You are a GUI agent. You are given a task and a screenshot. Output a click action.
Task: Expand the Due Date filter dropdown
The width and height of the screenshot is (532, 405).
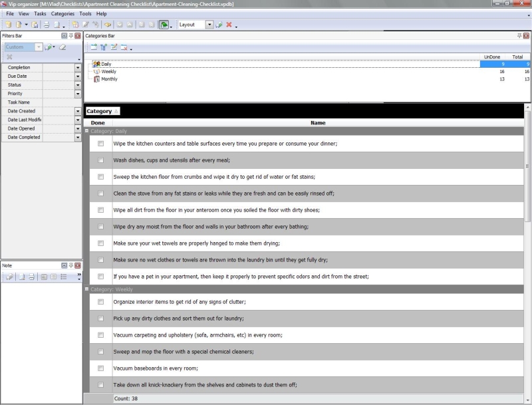(x=78, y=76)
